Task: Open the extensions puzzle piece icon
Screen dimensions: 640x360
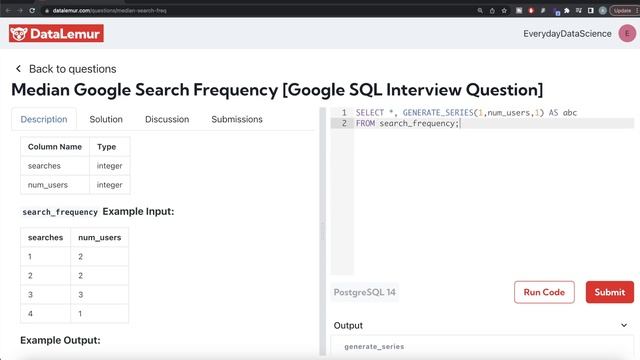Action: click(x=567, y=11)
